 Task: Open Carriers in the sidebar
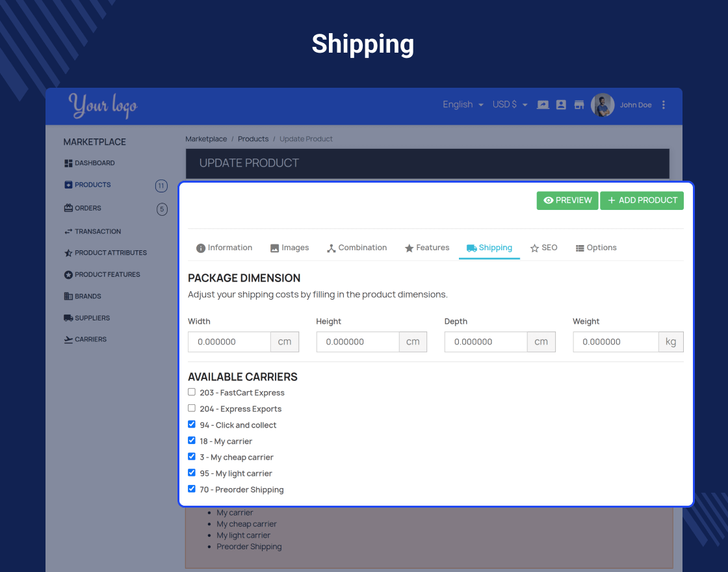[x=90, y=339]
